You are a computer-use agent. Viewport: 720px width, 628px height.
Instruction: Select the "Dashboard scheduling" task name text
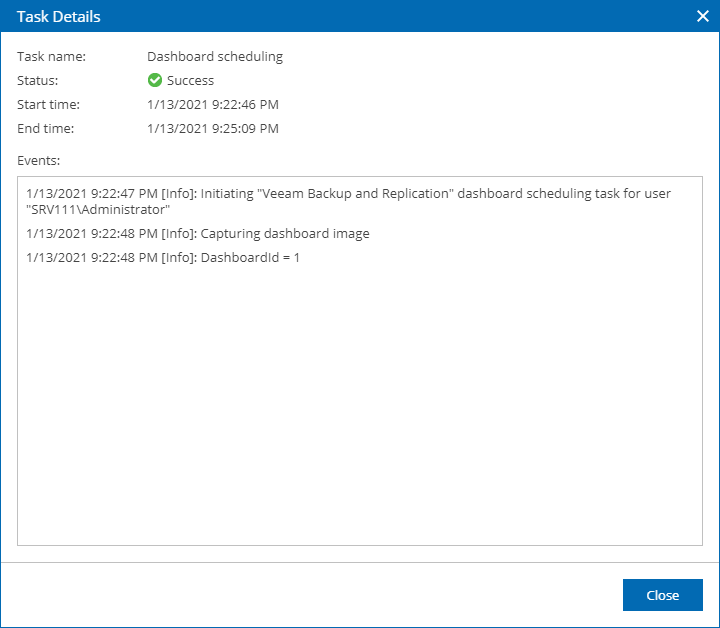pyautogui.click(x=215, y=56)
